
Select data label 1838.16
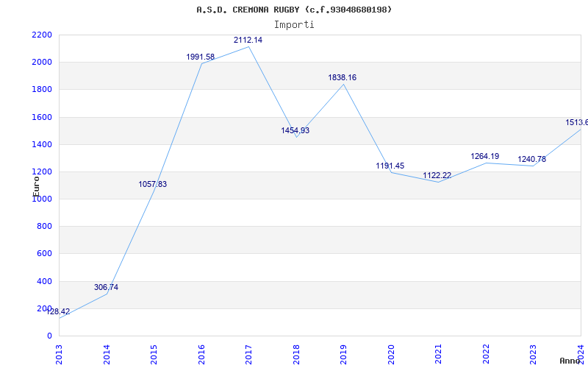(x=342, y=78)
